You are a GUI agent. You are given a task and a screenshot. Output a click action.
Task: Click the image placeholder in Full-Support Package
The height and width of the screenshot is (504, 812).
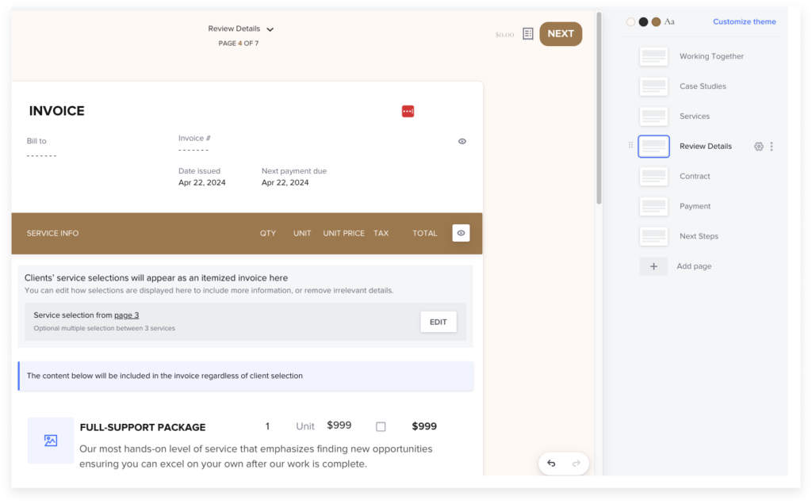click(51, 441)
